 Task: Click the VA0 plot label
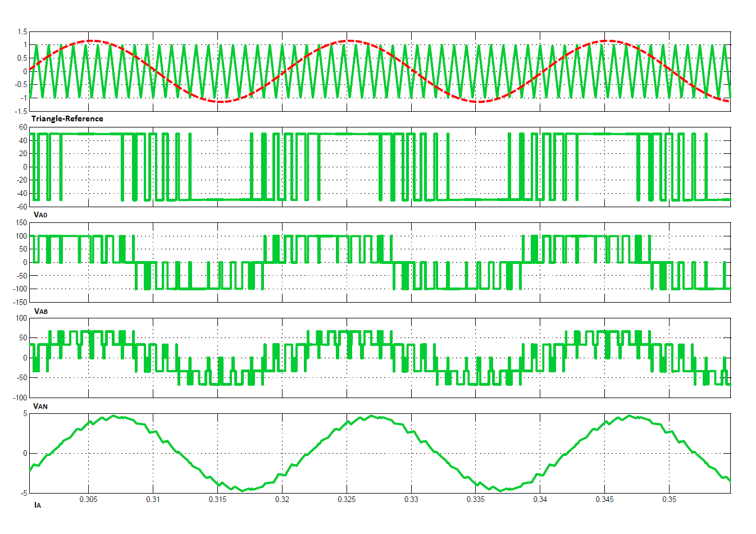pyautogui.click(x=40, y=214)
